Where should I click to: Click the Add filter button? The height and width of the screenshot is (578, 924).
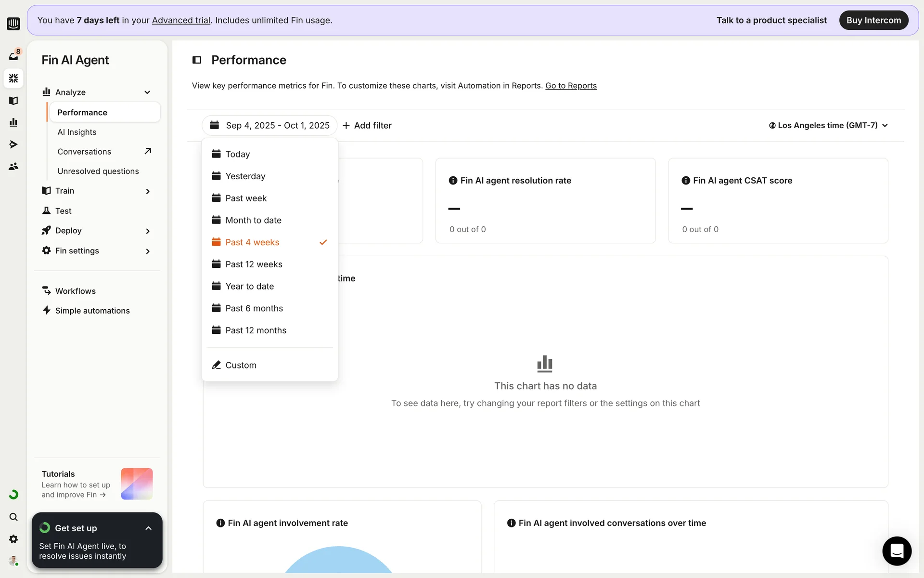pos(367,125)
